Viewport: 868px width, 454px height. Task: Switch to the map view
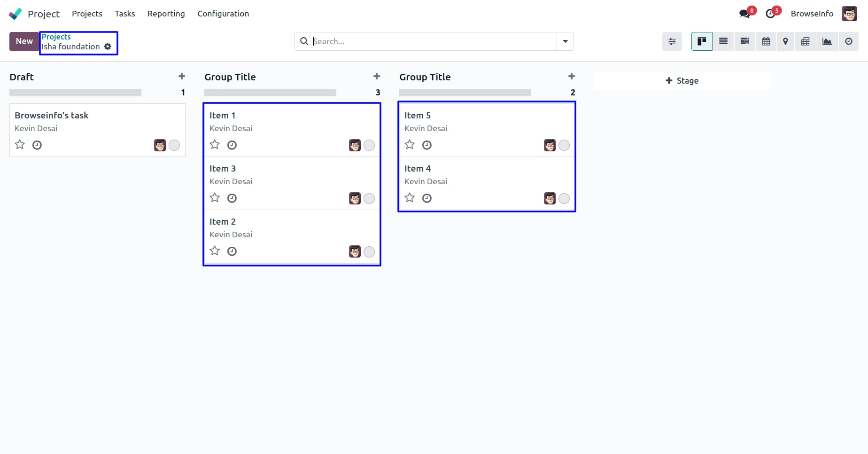(x=785, y=41)
